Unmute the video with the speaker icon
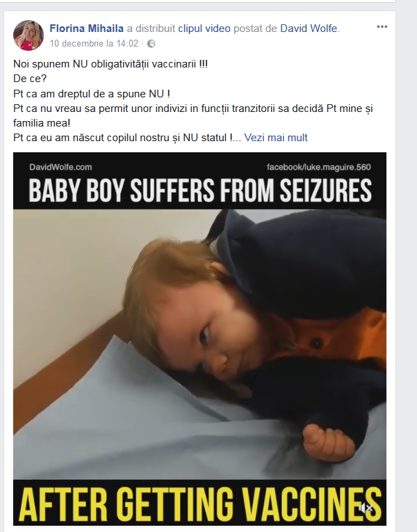Screen dimensions: 417x532 tap(366, 508)
